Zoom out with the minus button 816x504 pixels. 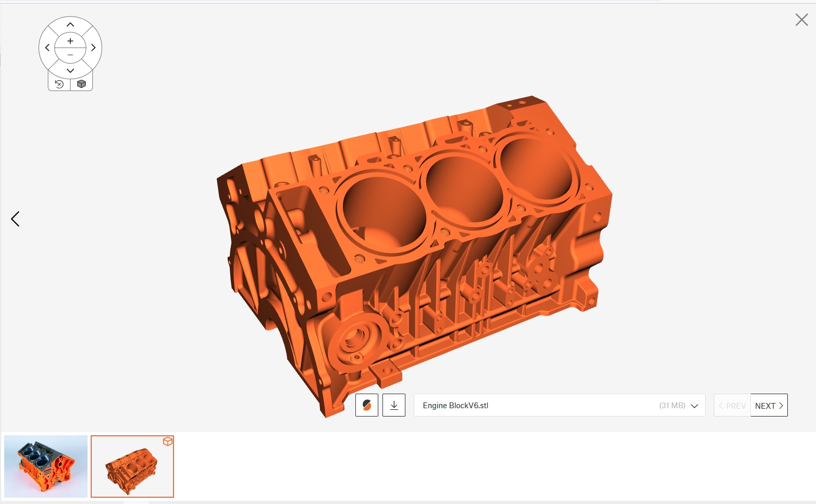(x=70, y=55)
